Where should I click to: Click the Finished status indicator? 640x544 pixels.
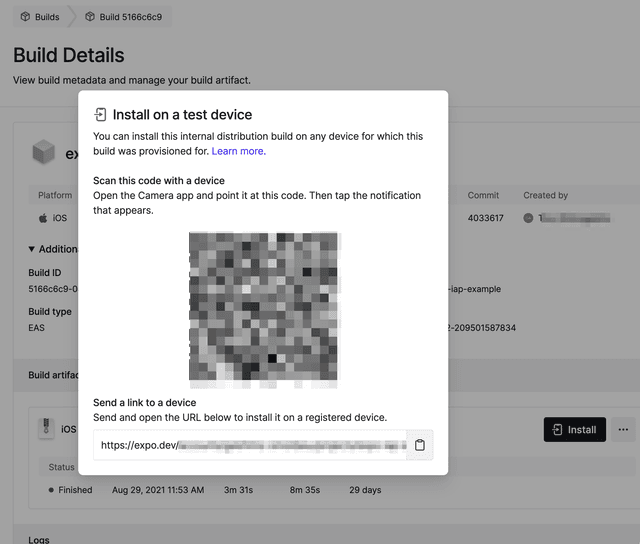[69, 490]
